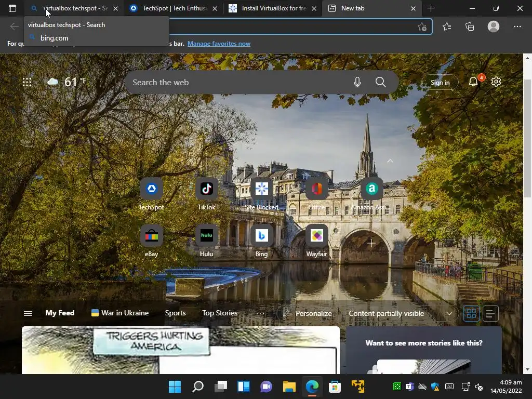Open the Site Blocked quick link
This screenshot has height=399, width=532.
coord(262,194)
